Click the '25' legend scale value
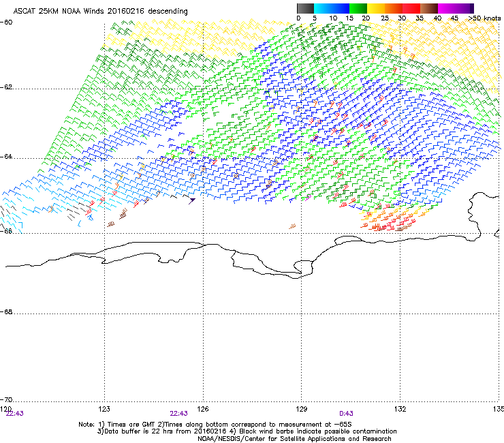504x443 pixels. [385, 18]
